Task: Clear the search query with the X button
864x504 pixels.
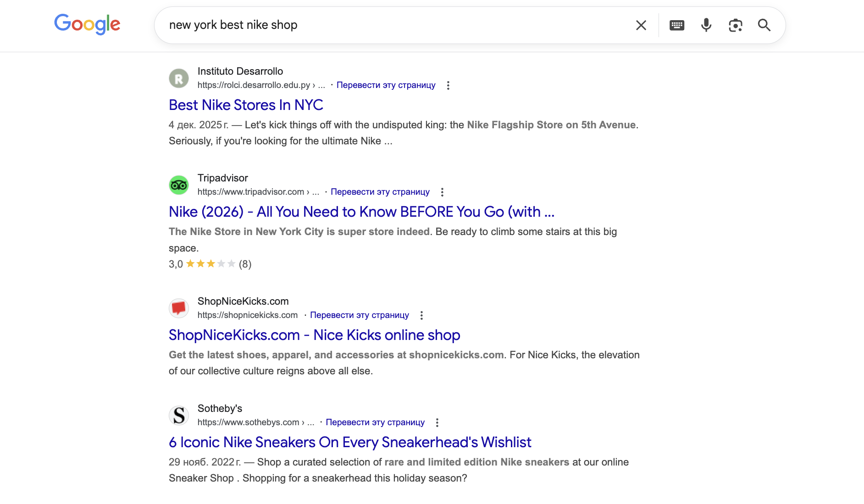Action: coord(641,25)
